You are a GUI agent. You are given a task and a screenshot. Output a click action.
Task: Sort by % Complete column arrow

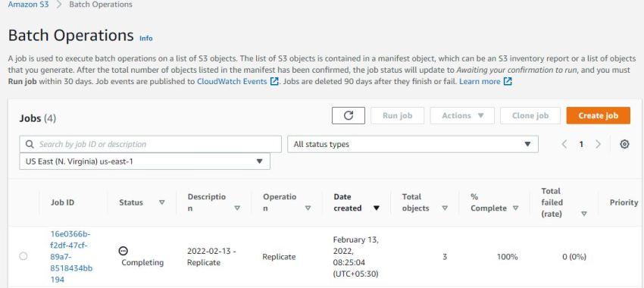[x=515, y=208]
